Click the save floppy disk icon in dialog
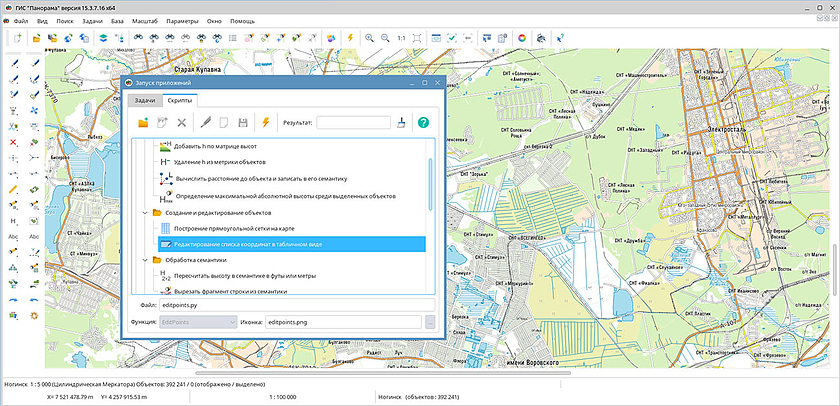Image resolution: width=840 pixels, height=406 pixels. (242, 122)
